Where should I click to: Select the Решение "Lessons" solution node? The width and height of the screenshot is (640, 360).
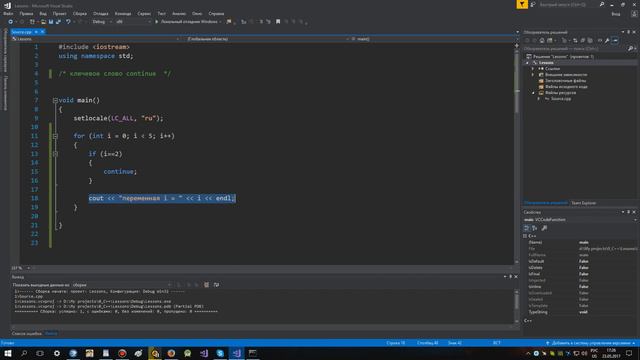(x=561, y=57)
